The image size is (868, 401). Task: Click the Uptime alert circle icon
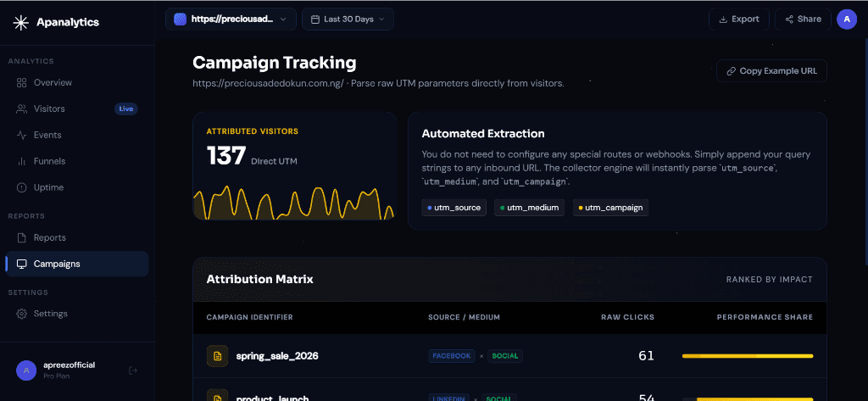(21, 187)
